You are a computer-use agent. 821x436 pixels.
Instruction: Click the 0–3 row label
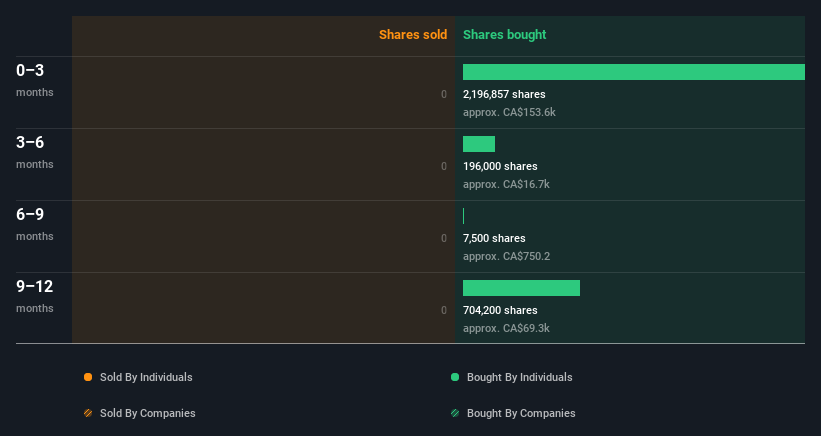pos(30,70)
